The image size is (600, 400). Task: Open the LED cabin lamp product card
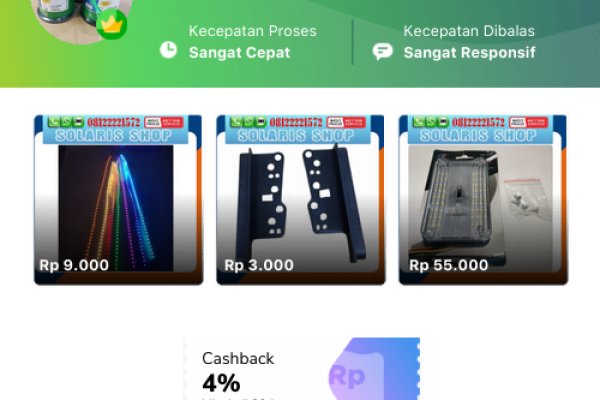tap(483, 200)
